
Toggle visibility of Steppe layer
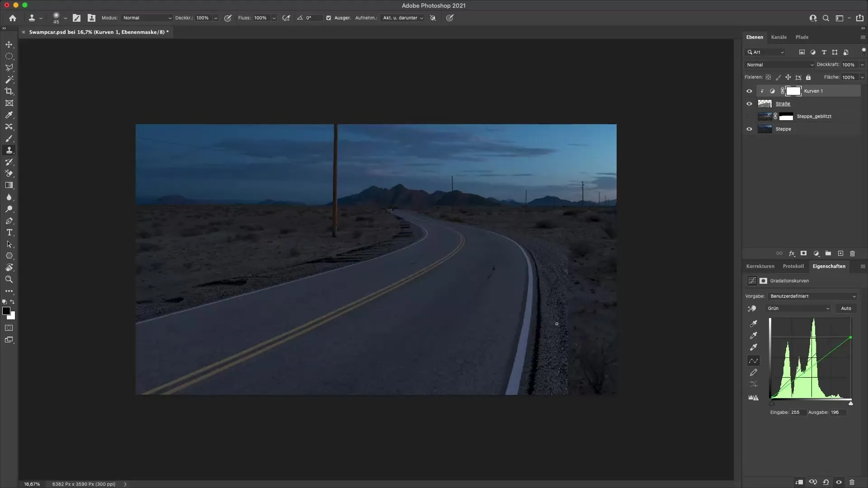(x=749, y=129)
